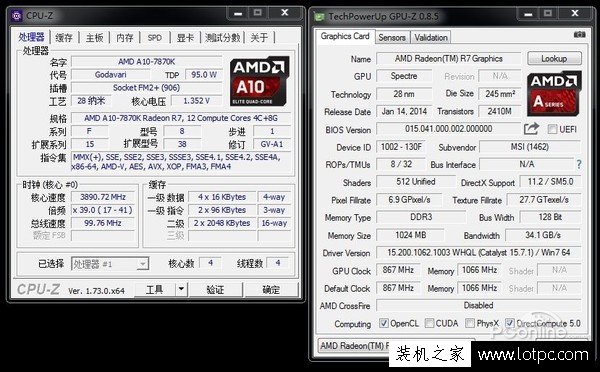Switch to the 显卡 tab
This screenshot has height=372, width=600.
[185, 38]
